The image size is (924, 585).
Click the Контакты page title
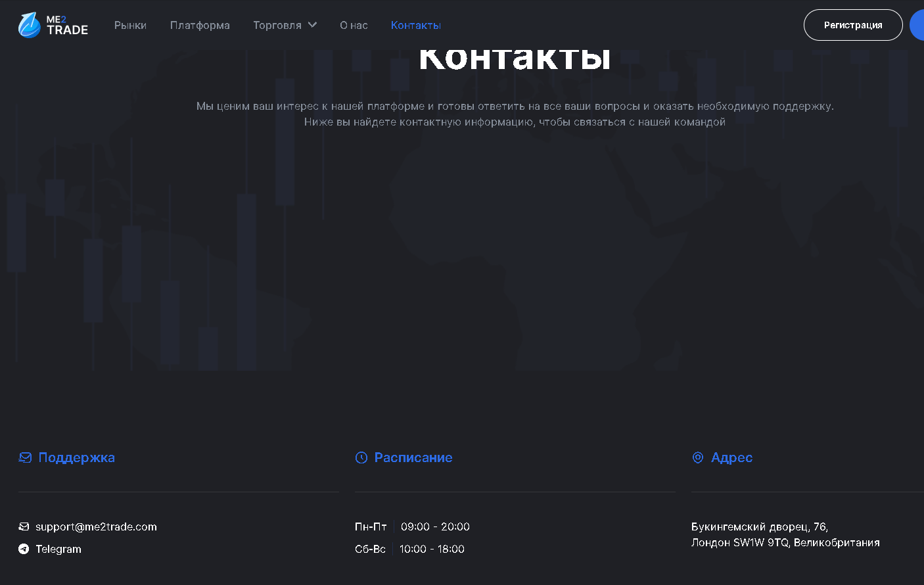click(x=515, y=58)
